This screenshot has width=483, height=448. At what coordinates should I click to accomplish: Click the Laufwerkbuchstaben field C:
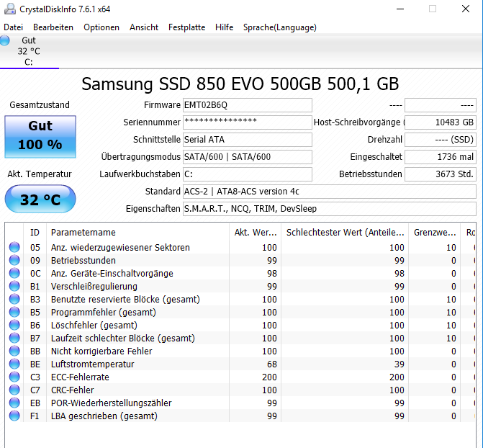pos(248,174)
